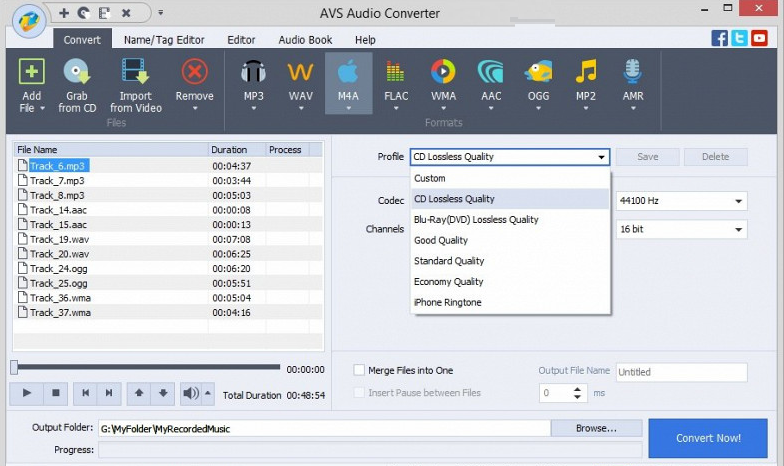The image size is (784, 466).
Task: Collapse the Profile dropdown arrow
Action: point(601,157)
